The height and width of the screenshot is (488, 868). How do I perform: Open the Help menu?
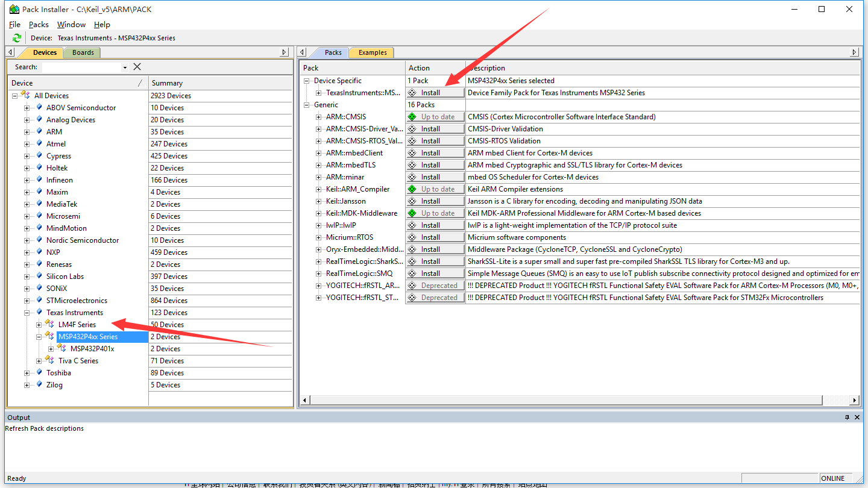point(102,25)
